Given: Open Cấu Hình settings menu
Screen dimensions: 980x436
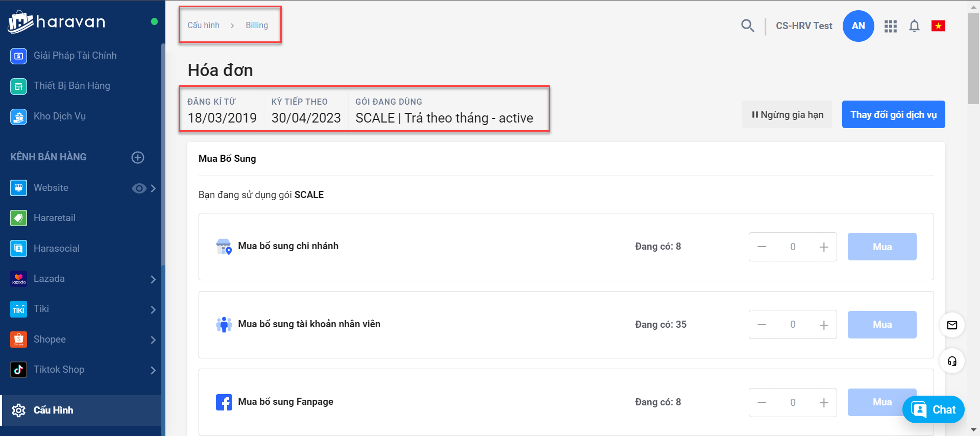Looking at the screenshot, I should (53, 410).
